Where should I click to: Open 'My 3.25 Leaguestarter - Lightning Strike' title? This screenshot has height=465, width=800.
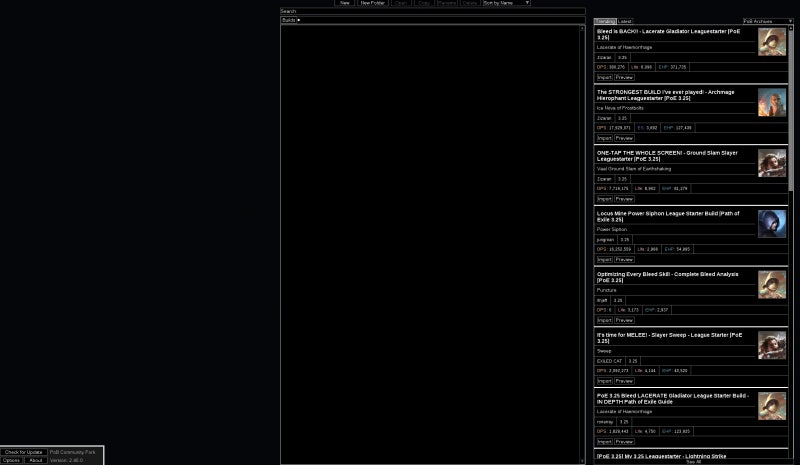(661, 456)
